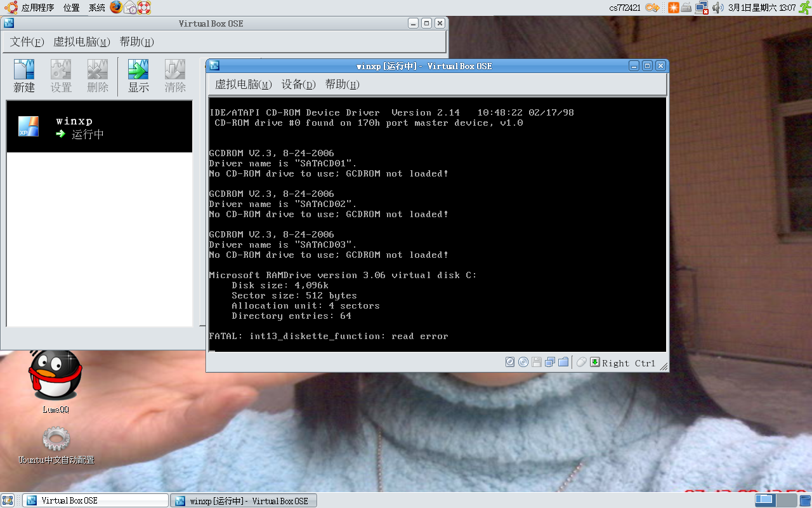Close the VirtualBox OSE manager window
Viewport: 812px width, 508px height.
(x=440, y=23)
